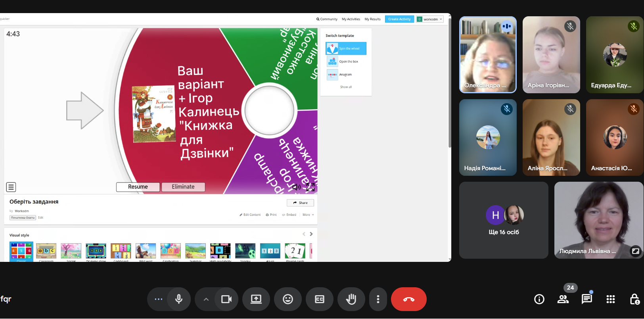
Task: Open the My Activities menu item
Action: pos(351,19)
